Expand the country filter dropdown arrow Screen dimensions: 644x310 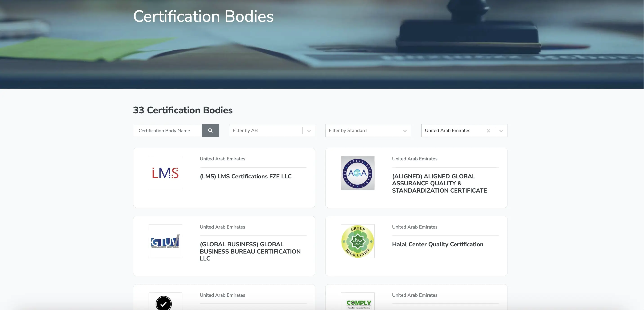[501, 131]
